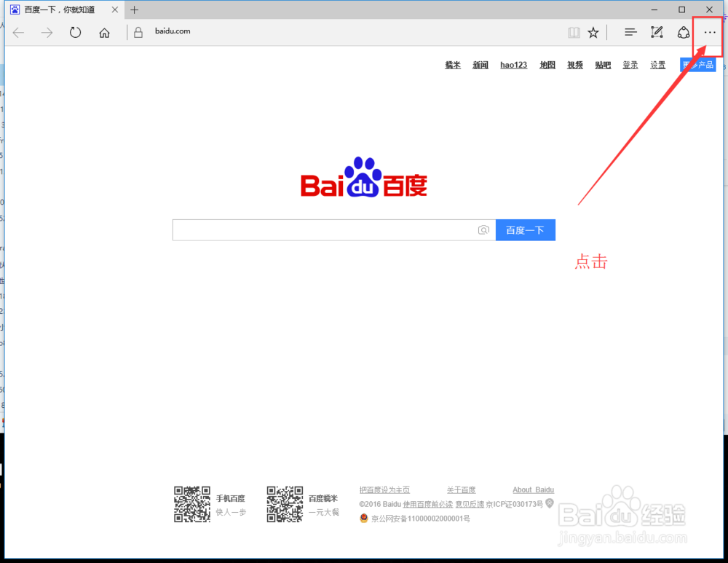This screenshot has width=728, height=563.
Task: Open the 关于百度 link
Action: click(x=461, y=490)
